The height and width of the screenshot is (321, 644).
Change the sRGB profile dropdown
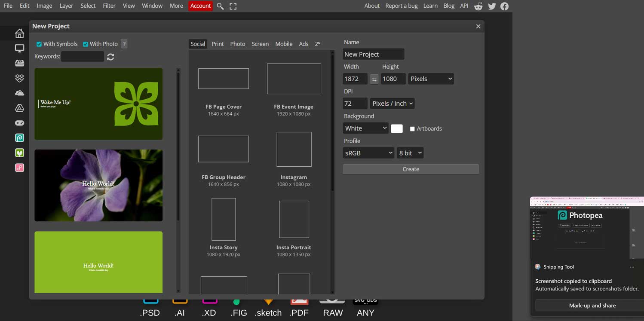coord(368,153)
